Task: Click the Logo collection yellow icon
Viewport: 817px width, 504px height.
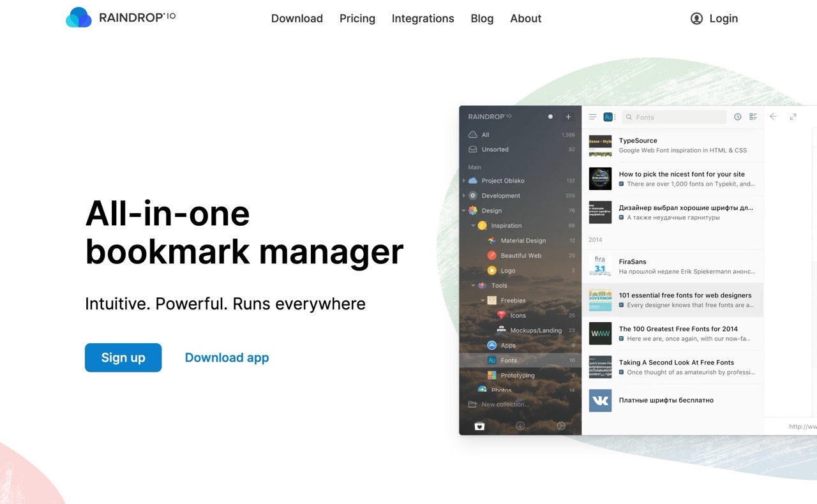Action: click(x=491, y=271)
